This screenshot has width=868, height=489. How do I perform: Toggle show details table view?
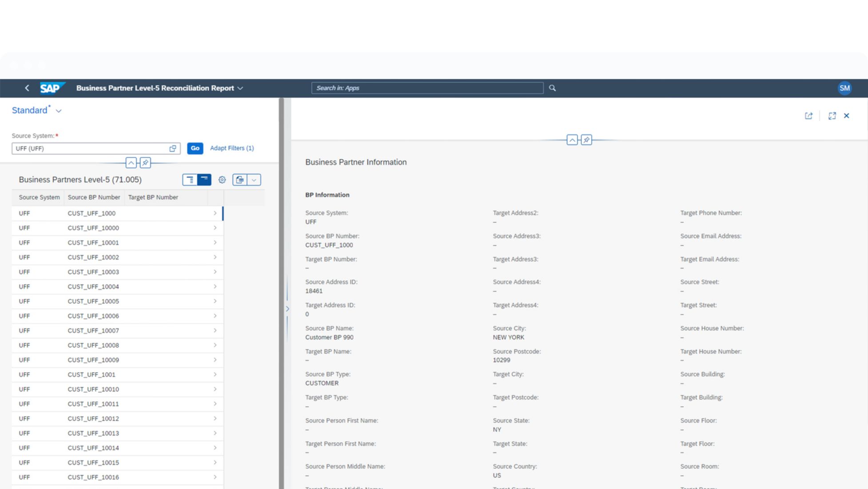coord(190,180)
